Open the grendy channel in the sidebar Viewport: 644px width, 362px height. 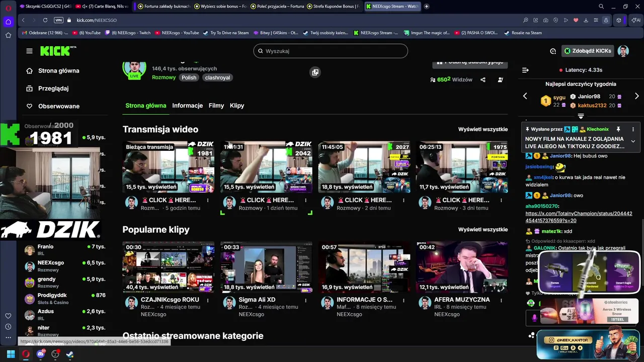coord(64,283)
